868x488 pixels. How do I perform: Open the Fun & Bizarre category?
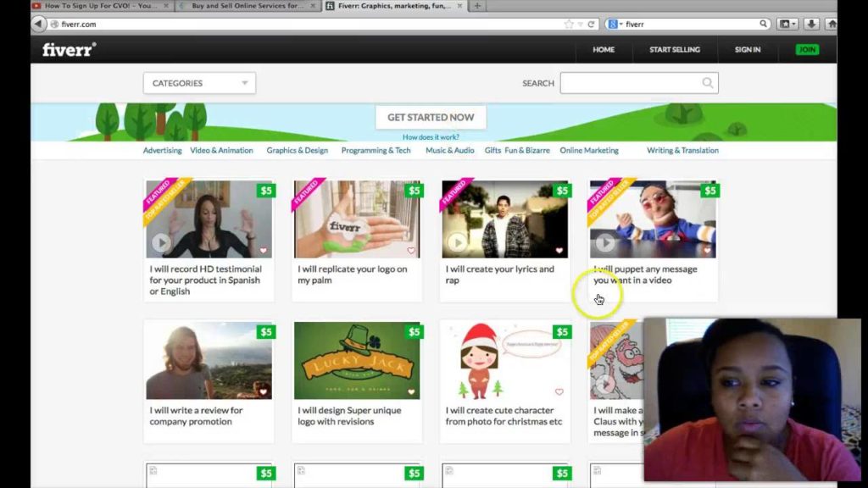(x=527, y=151)
